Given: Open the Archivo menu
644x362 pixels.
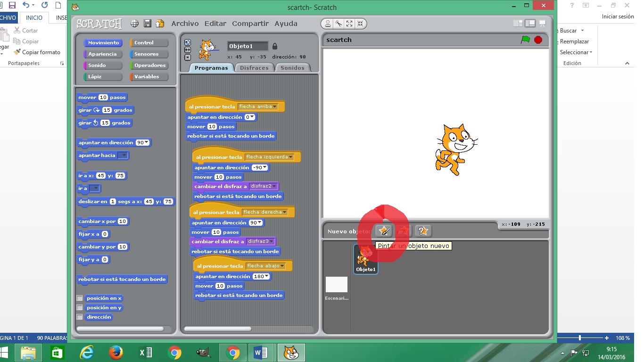Looking at the screenshot, I should point(185,23).
